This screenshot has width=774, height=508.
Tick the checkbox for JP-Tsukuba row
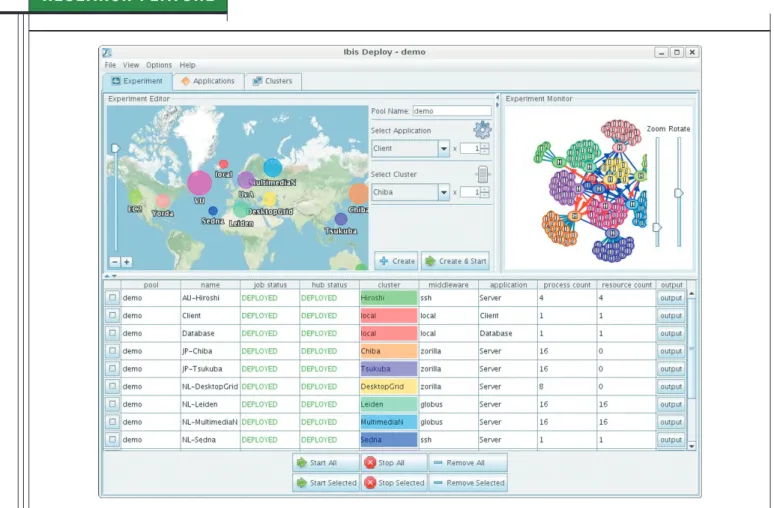pyautogui.click(x=113, y=369)
